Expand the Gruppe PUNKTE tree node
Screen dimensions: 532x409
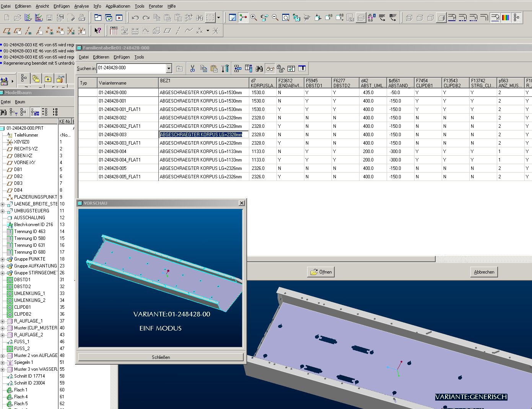pos(3,259)
